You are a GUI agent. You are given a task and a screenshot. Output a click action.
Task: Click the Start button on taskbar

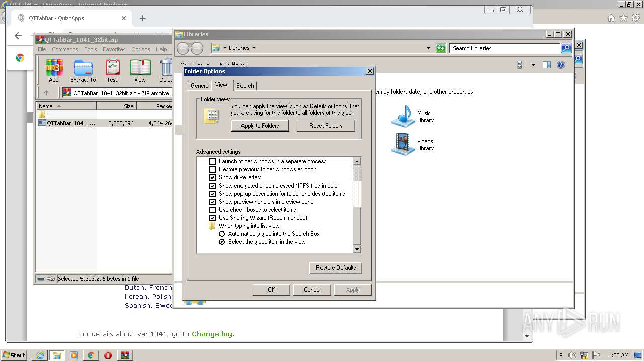[14, 355]
